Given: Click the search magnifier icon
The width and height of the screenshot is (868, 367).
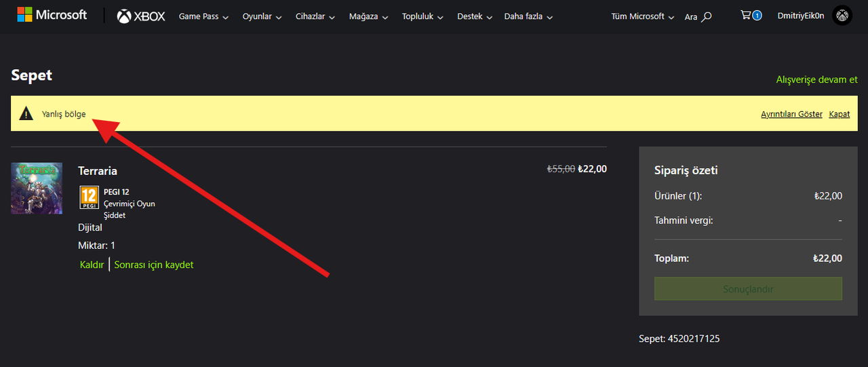Looking at the screenshot, I should tap(707, 16).
